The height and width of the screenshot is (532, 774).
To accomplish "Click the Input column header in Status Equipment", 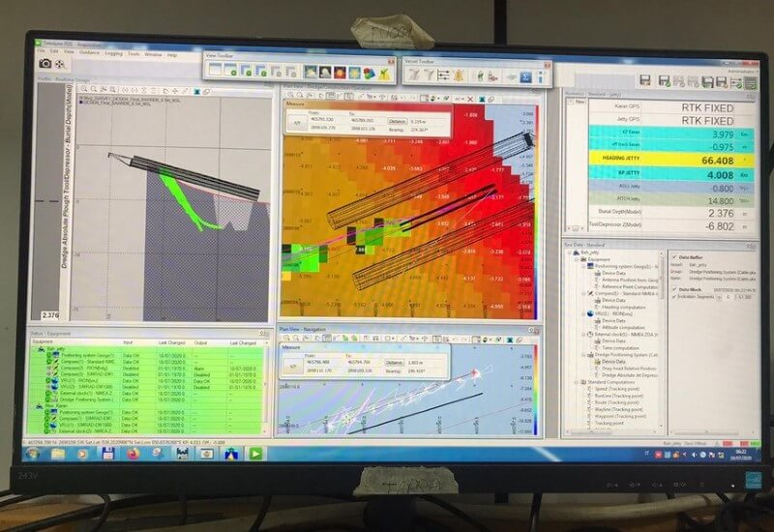I will [x=128, y=342].
